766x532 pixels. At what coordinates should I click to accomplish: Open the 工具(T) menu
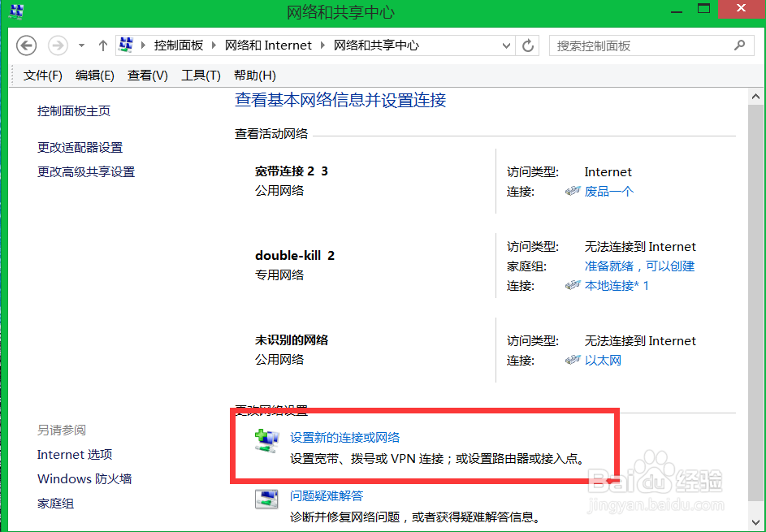(x=200, y=75)
